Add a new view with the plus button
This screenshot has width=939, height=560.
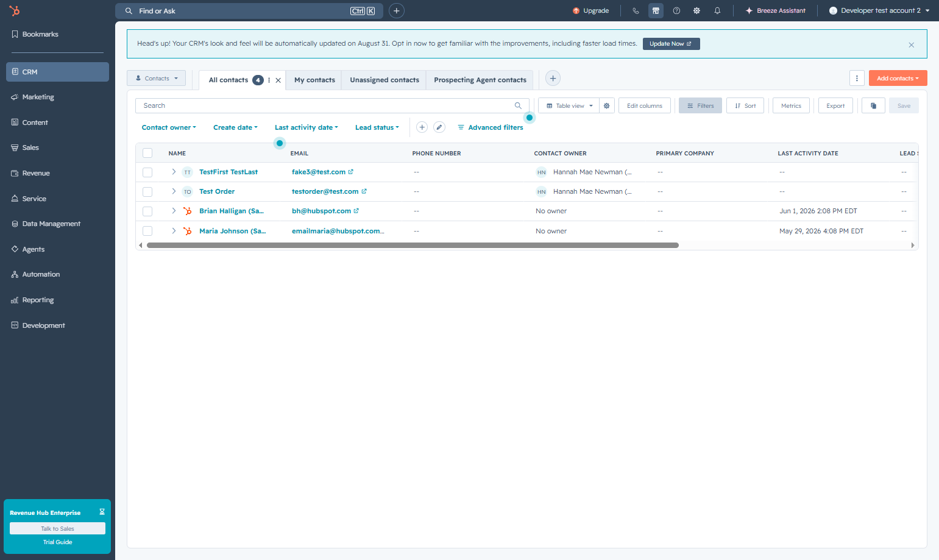(x=553, y=78)
